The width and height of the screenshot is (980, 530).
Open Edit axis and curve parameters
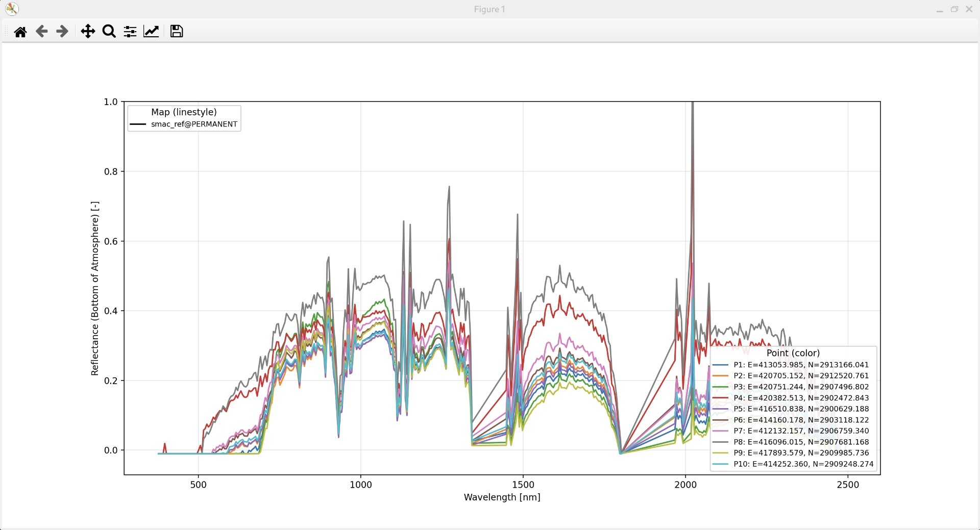point(151,32)
